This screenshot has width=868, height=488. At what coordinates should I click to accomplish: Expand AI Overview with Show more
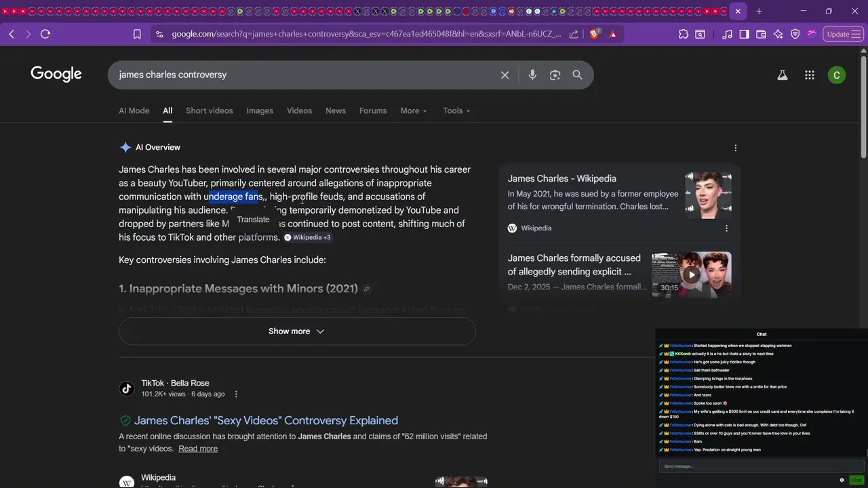click(x=297, y=331)
